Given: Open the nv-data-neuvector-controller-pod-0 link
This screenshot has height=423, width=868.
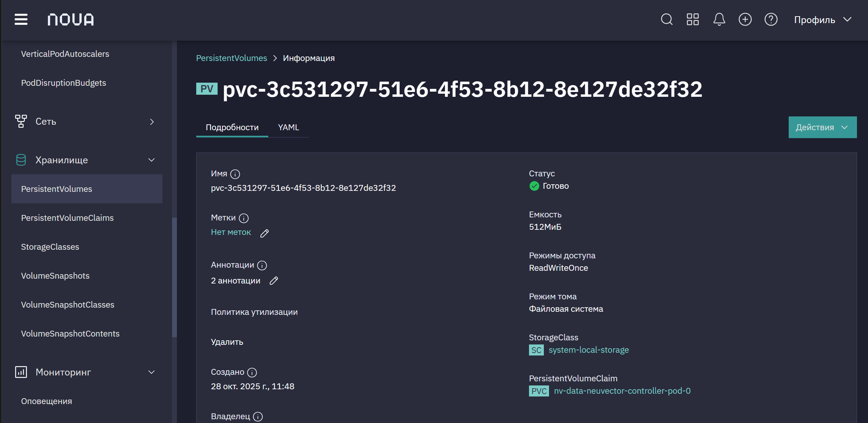Looking at the screenshot, I should click(x=622, y=391).
